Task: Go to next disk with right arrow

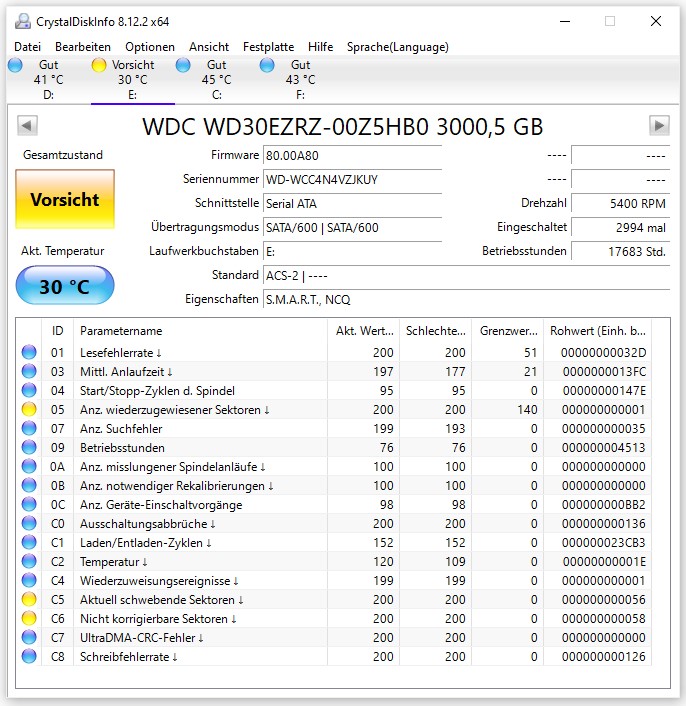Action: [x=659, y=126]
